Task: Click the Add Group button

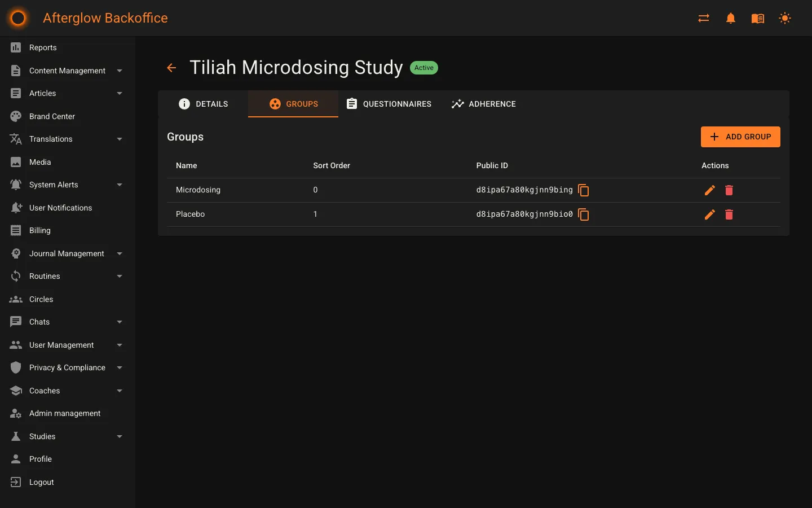Action: pos(740,137)
